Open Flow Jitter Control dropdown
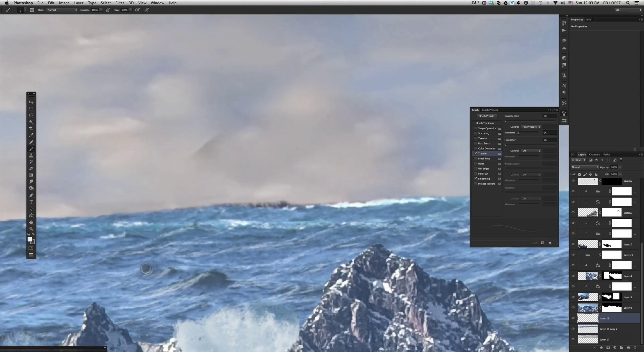 coord(531,151)
